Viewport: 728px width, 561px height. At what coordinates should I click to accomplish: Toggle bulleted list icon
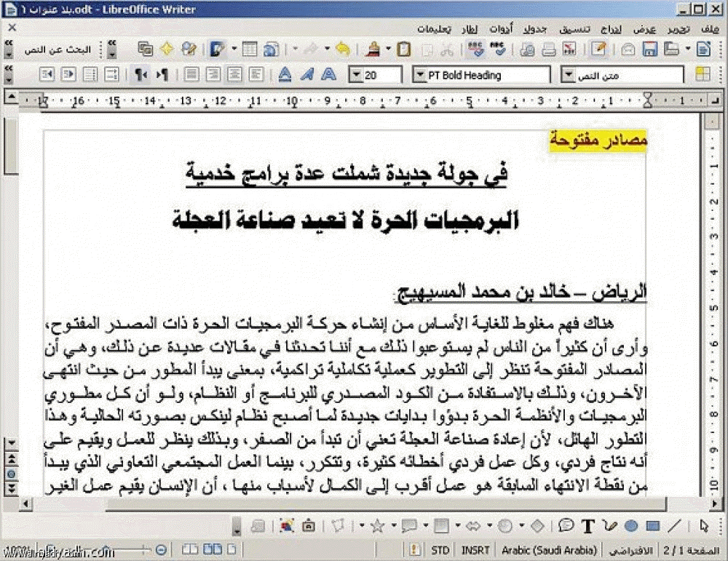click(x=90, y=75)
